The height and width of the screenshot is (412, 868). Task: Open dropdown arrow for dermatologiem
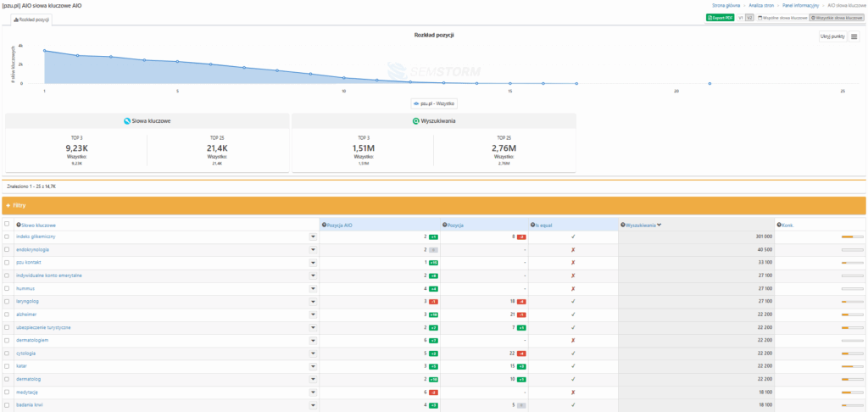click(313, 341)
